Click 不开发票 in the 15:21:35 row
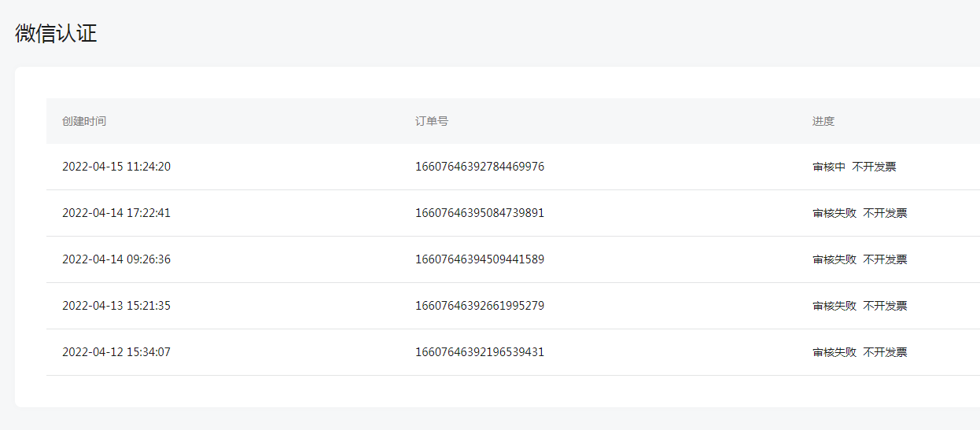The width and height of the screenshot is (980, 430). (x=885, y=306)
